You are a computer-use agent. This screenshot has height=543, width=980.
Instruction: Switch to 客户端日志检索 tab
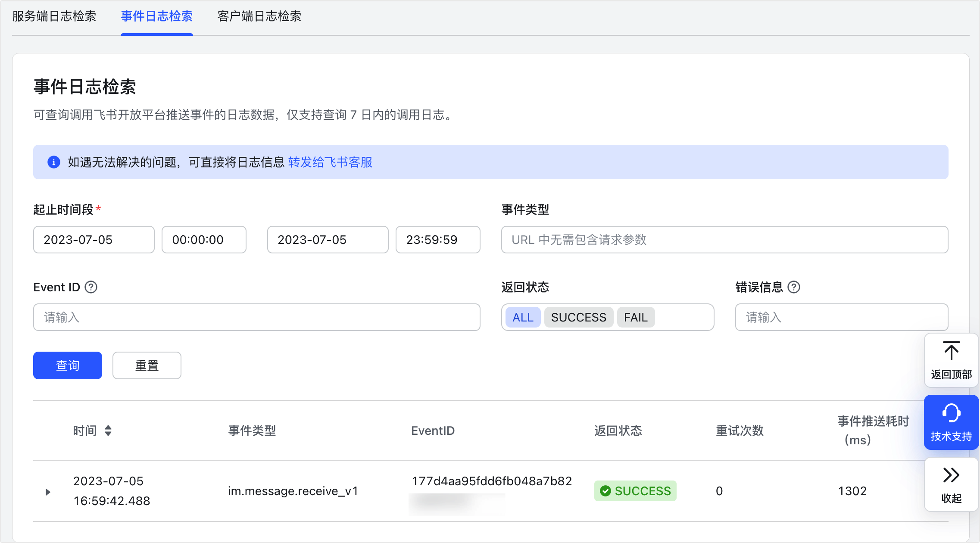(259, 16)
